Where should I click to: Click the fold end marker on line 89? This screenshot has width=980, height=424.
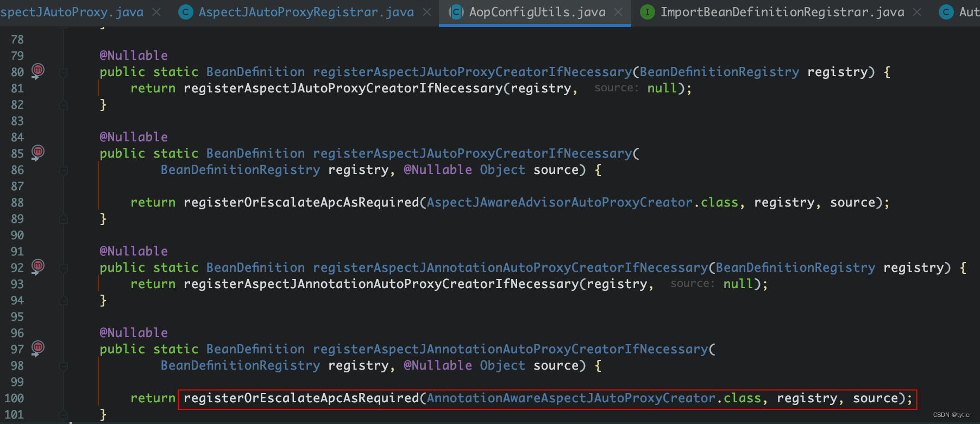pyautogui.click(x=64, y=219)
